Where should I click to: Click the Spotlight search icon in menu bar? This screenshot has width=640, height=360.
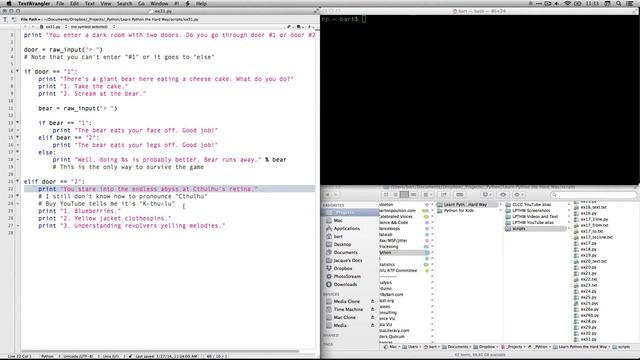tap(619, 3)
